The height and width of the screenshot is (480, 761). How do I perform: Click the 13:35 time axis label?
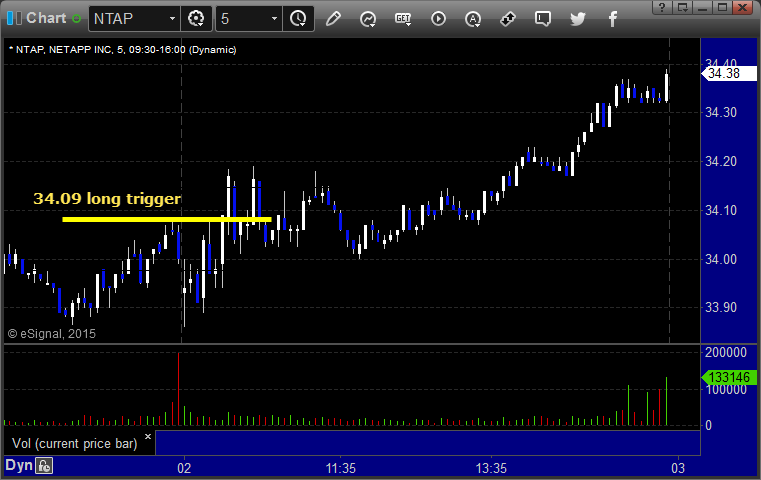tap(491, 468)
